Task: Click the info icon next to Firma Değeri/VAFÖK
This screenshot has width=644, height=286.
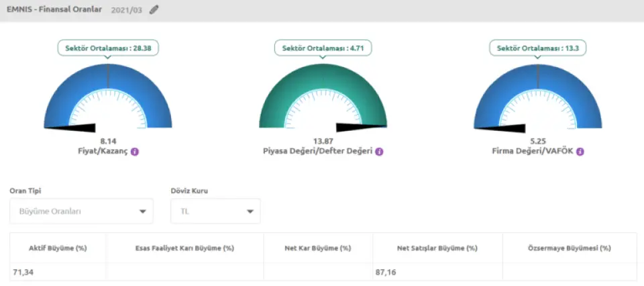Action: 580,152
